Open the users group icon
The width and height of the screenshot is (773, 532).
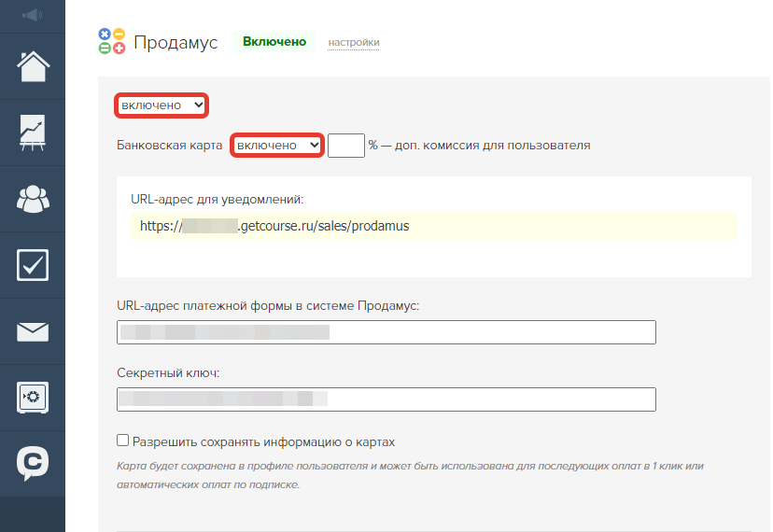click(33, 199)
